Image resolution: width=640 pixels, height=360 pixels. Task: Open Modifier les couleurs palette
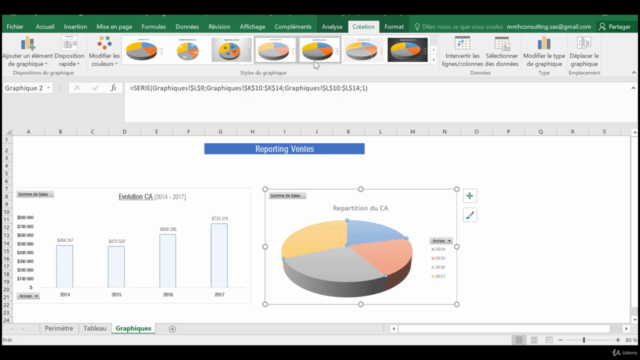[104, 51]
